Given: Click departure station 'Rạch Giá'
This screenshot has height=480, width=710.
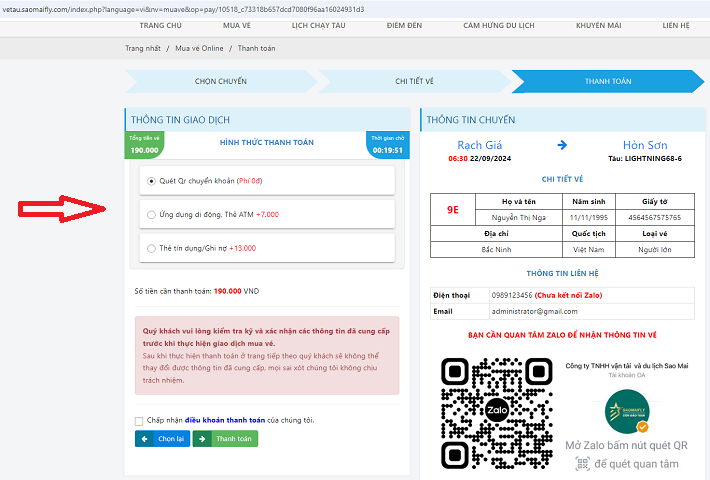Looking at the screenshot, I should pyautogui.click(x=480, y=145).
